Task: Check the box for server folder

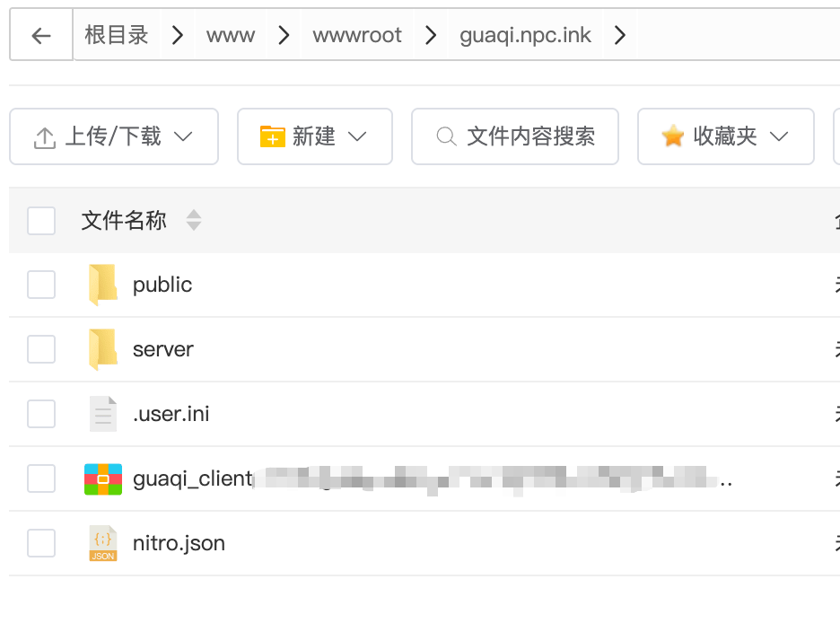Action: coord(41,349)
